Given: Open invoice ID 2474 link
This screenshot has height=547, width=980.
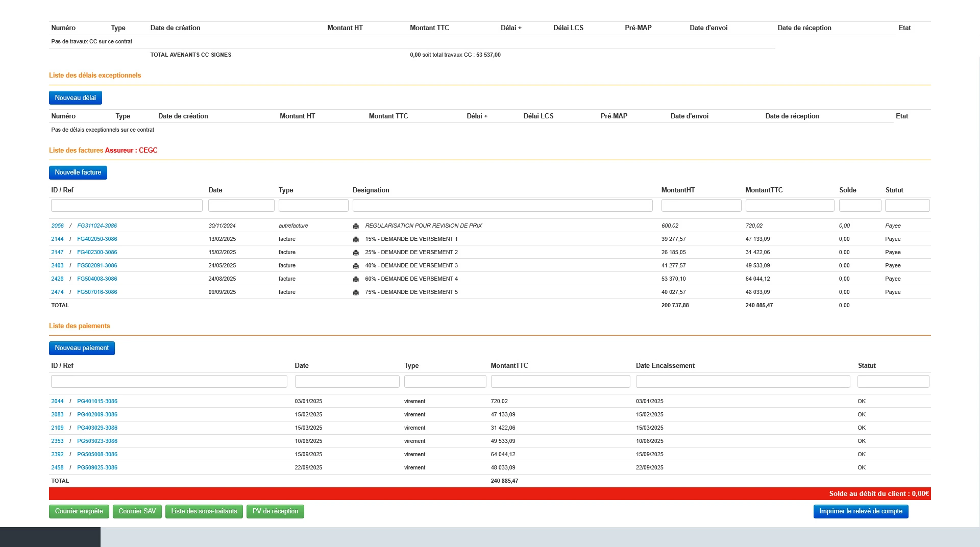Looking at the screenshot, I should 57,292.
